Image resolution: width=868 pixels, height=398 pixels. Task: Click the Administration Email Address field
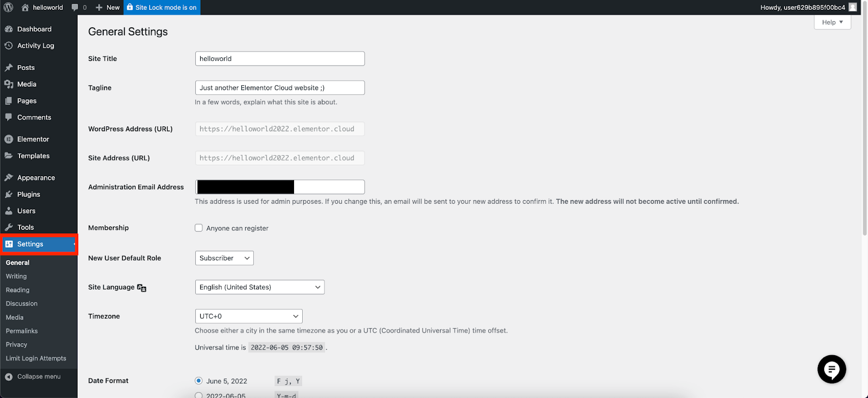coord(280,187)
